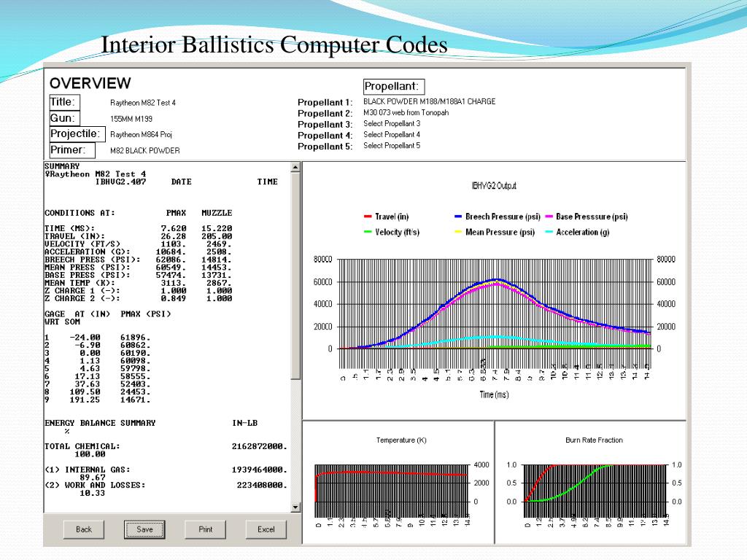Click the 'MEAN TEMP (K):' row
Viewport: 747px width, 560px height.
coord(138,284)
